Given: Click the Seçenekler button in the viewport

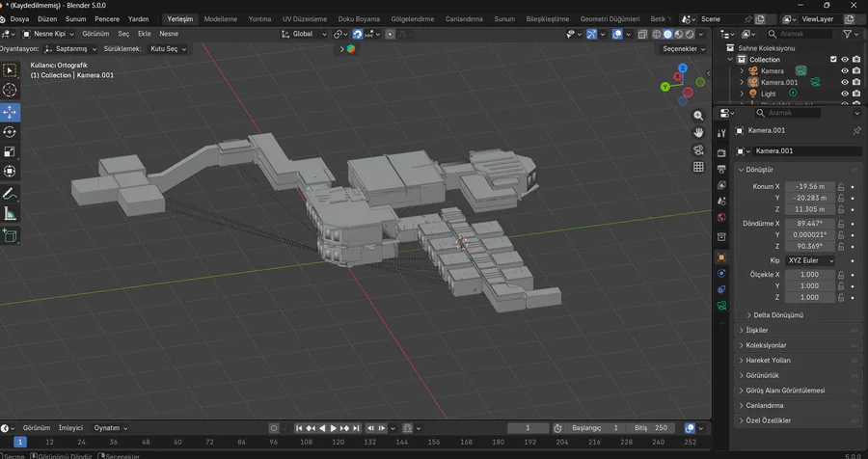Looking at the screenshot, I should [684, 48].
